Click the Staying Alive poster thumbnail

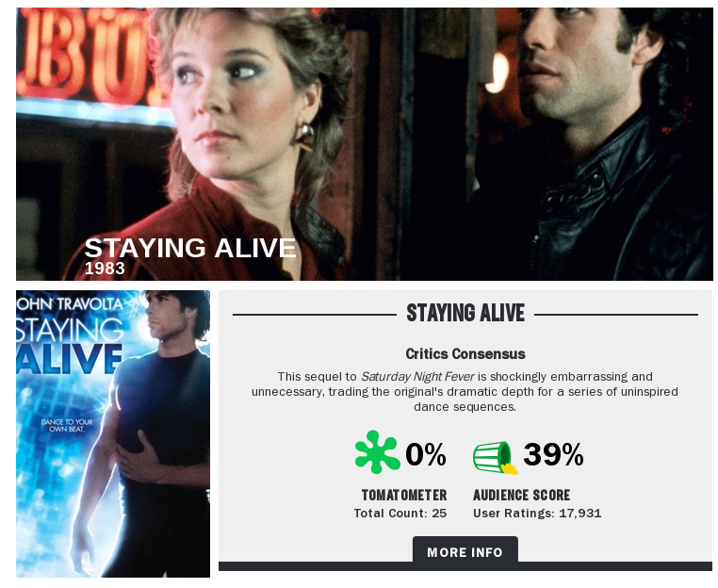click(x=113, y=433)
